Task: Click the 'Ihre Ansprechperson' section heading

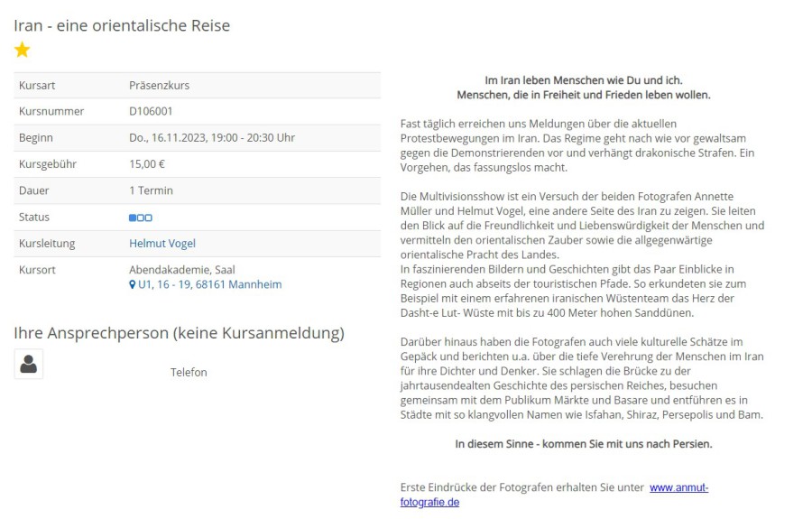Action: pos(179,333)
